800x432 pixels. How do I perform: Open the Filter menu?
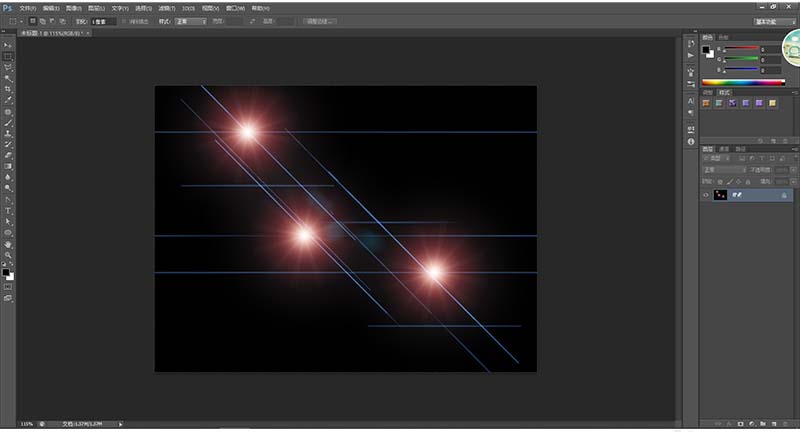point(166,8)
